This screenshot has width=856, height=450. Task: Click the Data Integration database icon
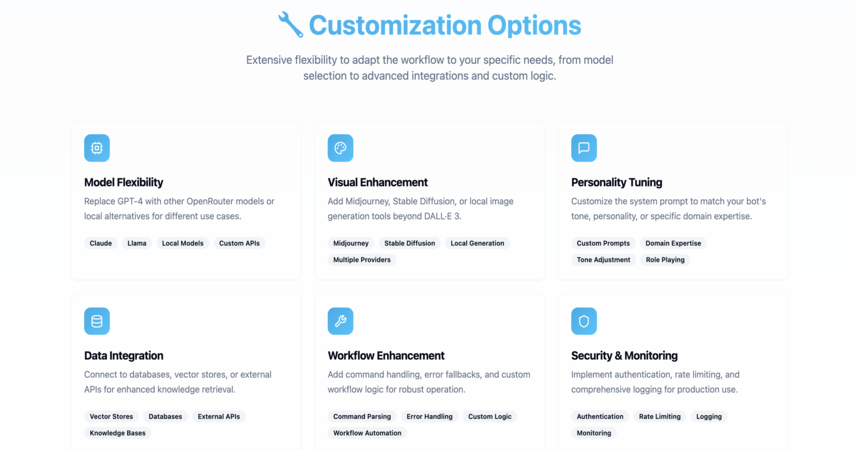[x=97, y=321]
